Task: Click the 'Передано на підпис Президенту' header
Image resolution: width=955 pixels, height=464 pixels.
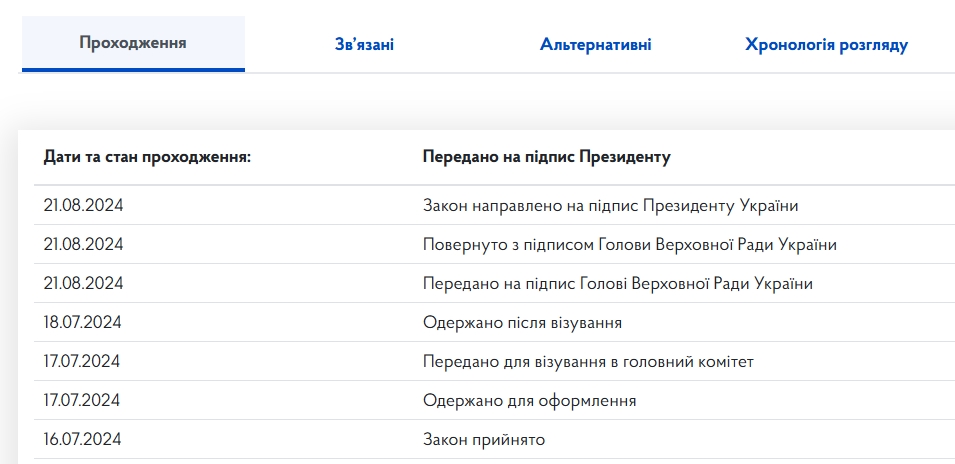Action: [546, 157]
